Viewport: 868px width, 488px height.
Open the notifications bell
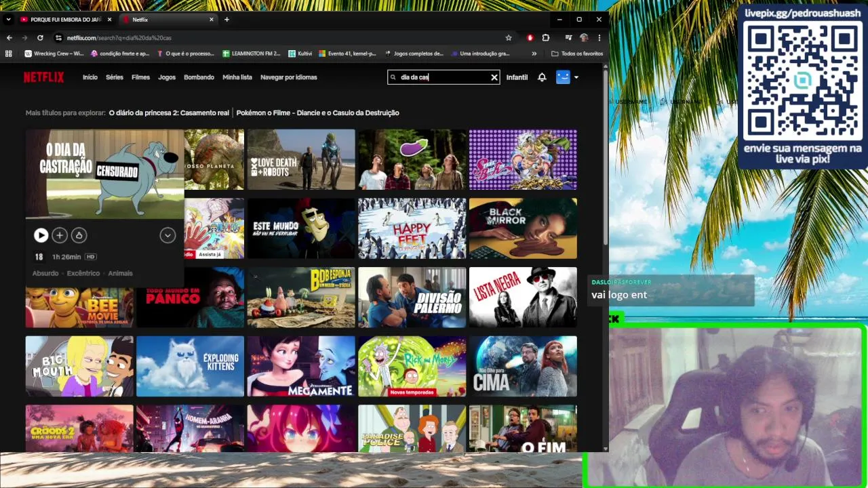pos(542,77)
